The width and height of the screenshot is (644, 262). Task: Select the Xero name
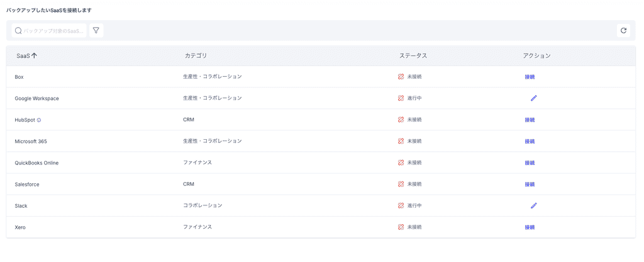[20, 227]
